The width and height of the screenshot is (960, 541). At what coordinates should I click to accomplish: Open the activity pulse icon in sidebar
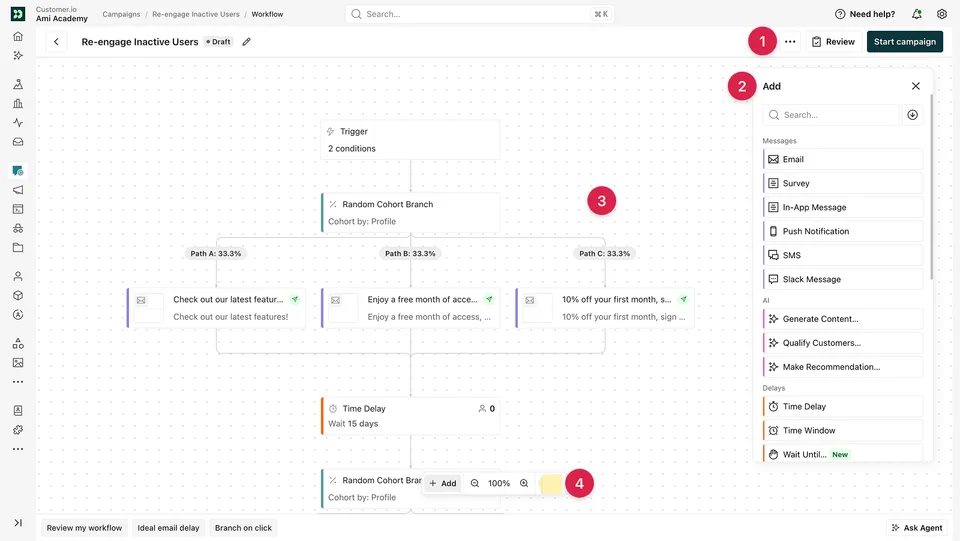18,122
